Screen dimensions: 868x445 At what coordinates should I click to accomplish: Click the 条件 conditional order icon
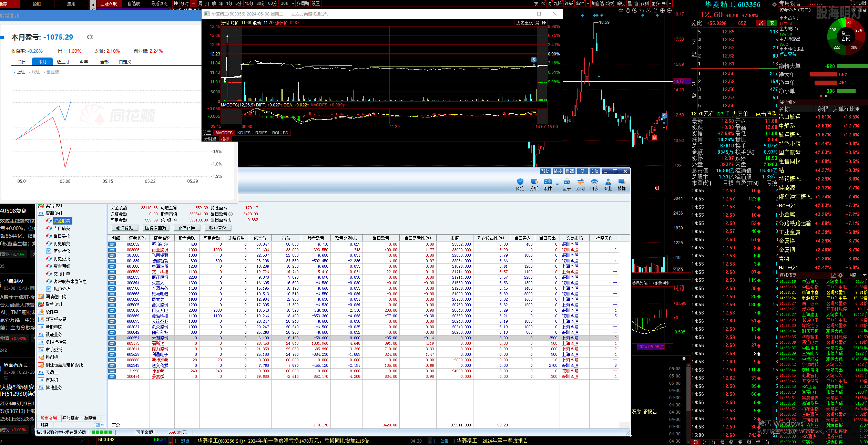tap(548, 185)
